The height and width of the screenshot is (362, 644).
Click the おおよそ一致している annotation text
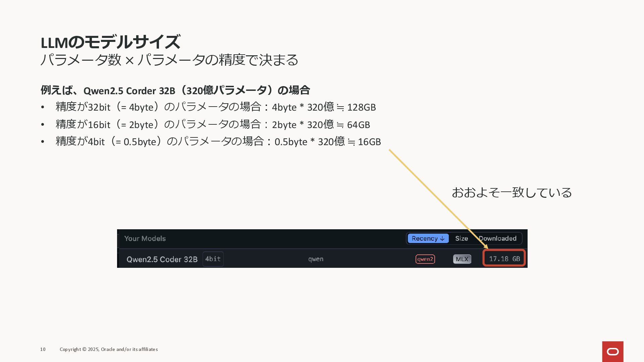point(512,193)
